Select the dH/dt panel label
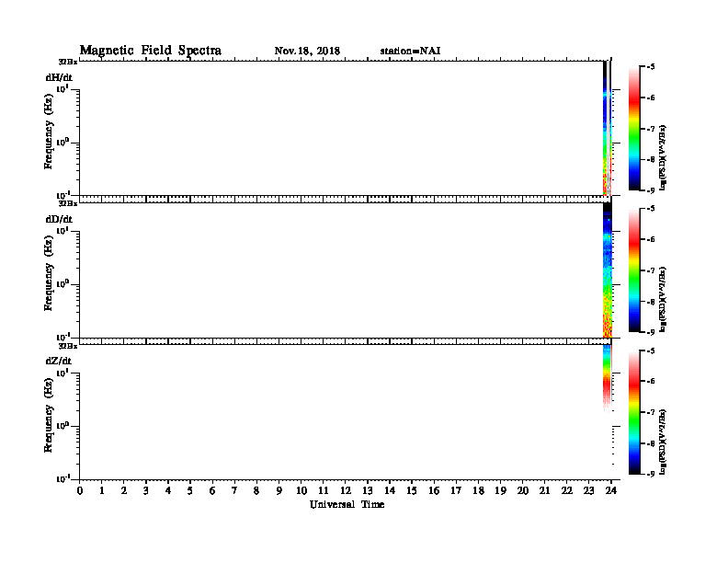 pyautogui.click(x=59, y=77)
